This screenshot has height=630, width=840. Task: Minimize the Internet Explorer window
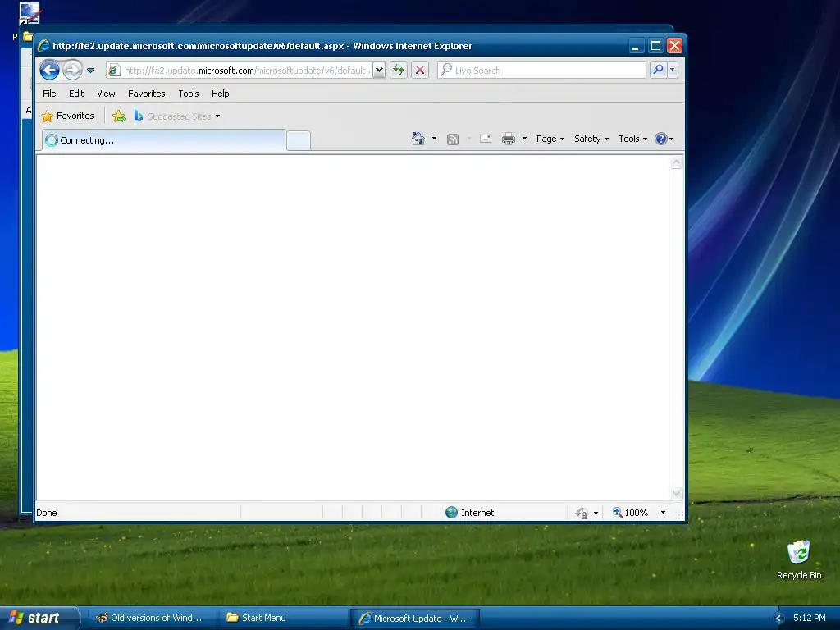click(x=636, y=46)
